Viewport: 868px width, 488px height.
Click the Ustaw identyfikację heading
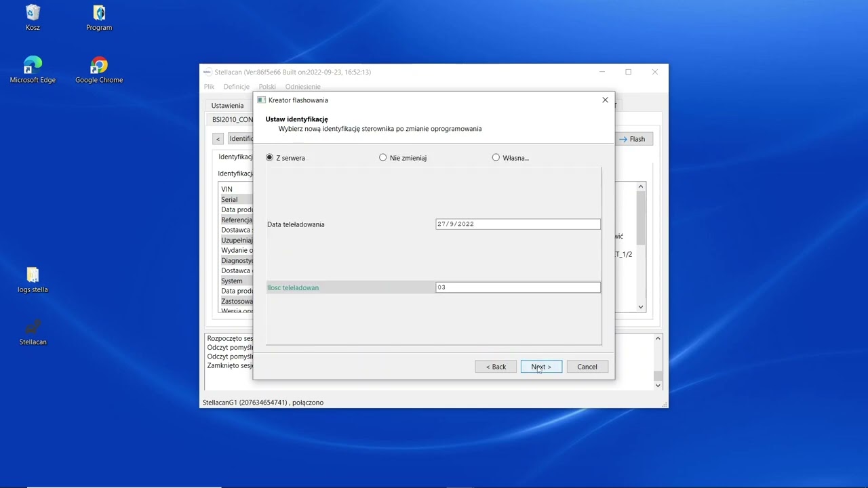pos(296,119)
